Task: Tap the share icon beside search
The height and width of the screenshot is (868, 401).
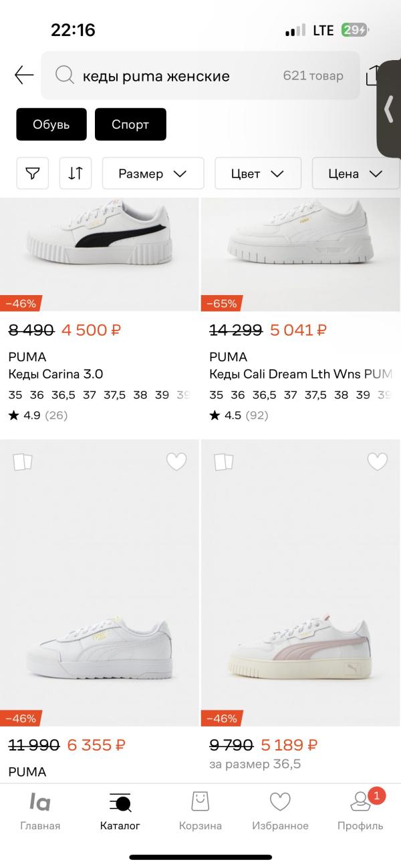Action: tap(374, 75)
